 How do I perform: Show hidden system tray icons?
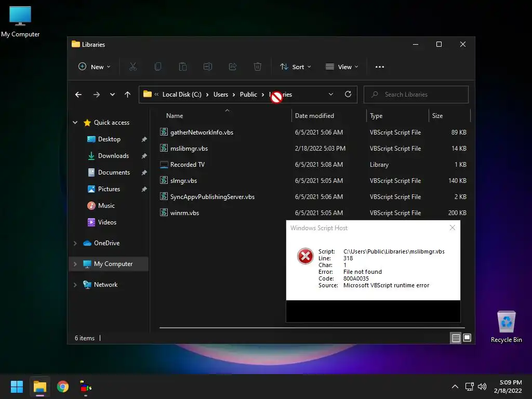tap(455, 387)
